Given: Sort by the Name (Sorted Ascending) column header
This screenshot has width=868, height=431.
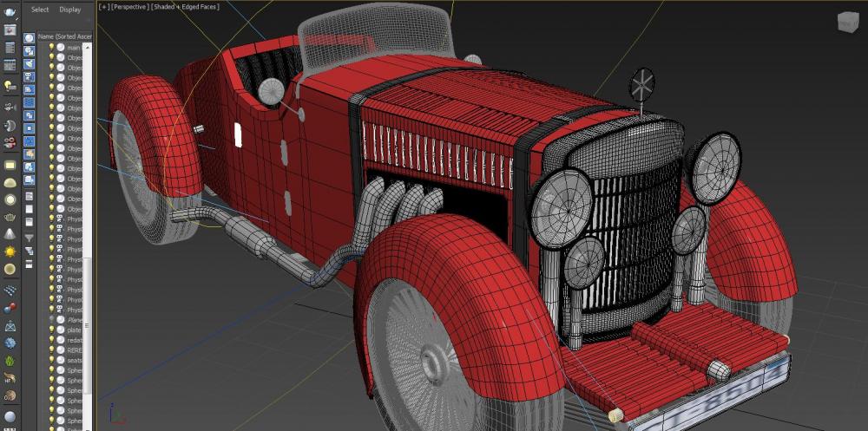Looking at the screenshot, I should click(65, 36).
